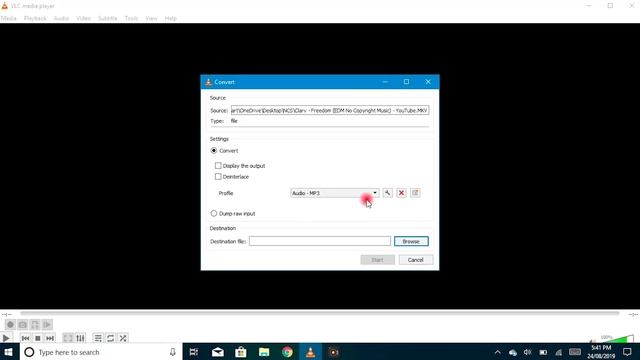Enable Display the output checkbox
The image size is (640, 360).
[240, 166]
